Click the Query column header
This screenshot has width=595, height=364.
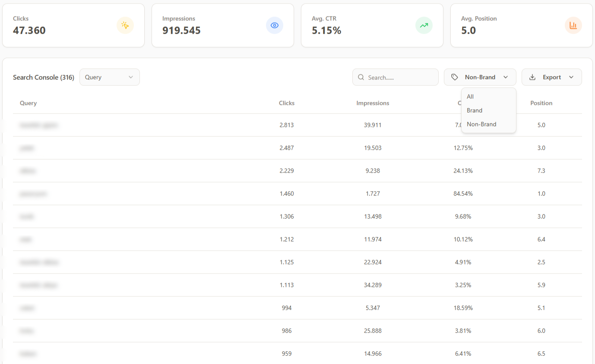pyautogui.click(x=28, y=103)
